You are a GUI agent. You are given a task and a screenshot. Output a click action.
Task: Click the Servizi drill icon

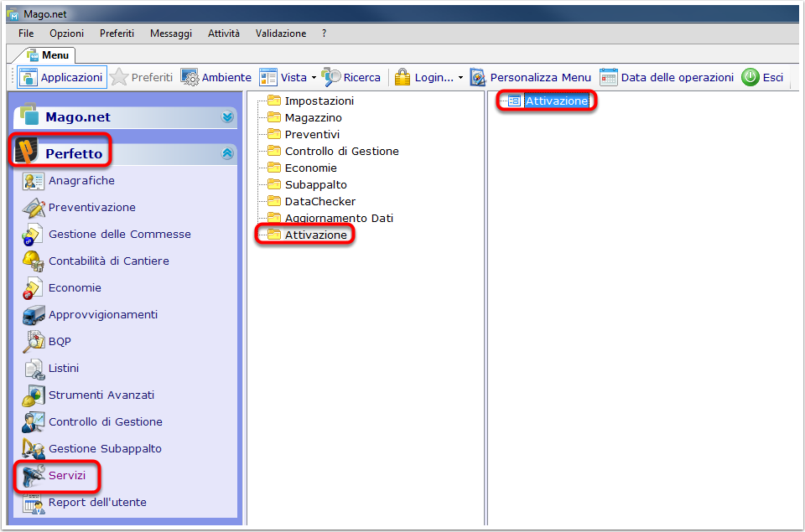(x=34, y=476)
